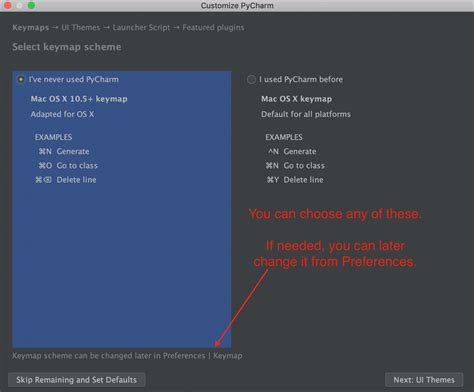Click the ⌘⌫ Delete line example
Image resolution: width=474 pixels, height=392 pixels.
tap(66, 180)
